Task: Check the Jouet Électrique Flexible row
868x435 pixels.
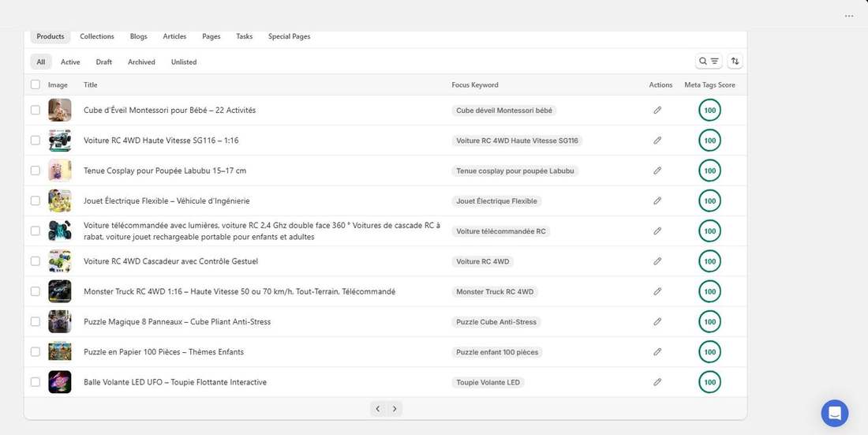Action: [36, 201]
